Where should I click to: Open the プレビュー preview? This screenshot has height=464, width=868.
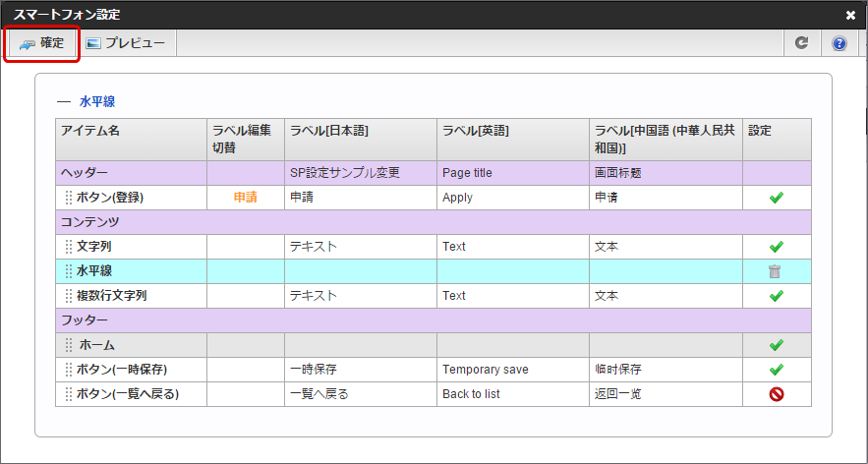pos(124,43)
